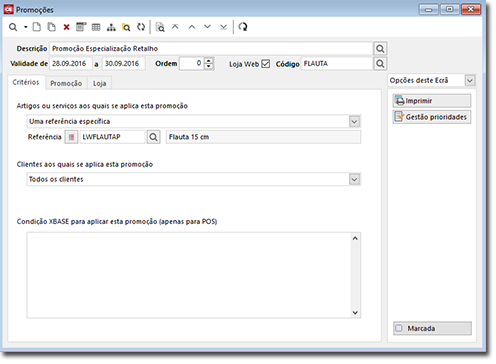Click inside the Condição XBASE text area
Viewport: 496px width, 364px height.
pos(189,275)
